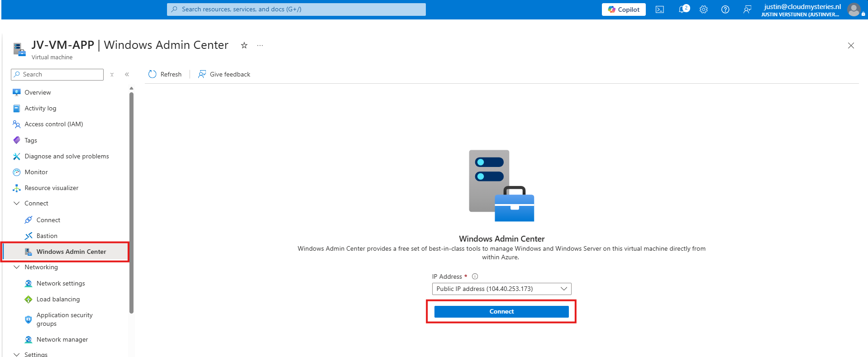Screen dimensions: 868x357
Task: Close the Windows Admin Center blade
Action: tap(851, 45)
